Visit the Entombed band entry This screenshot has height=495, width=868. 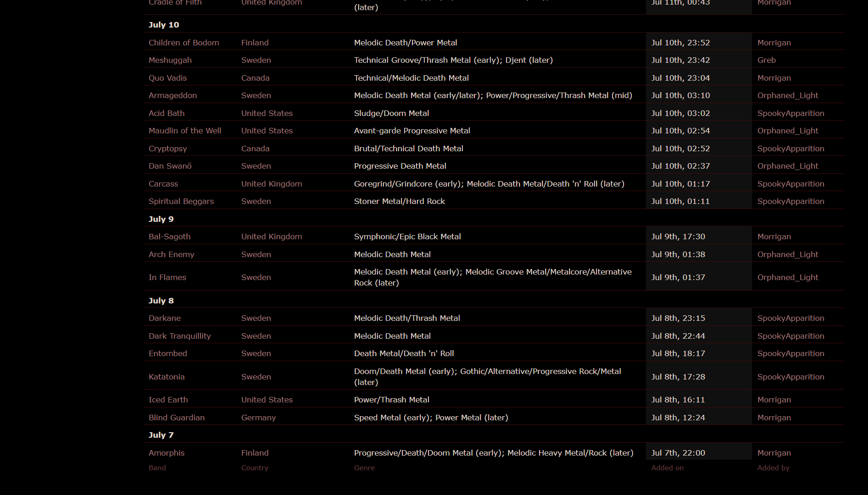[x=168, y=353]
